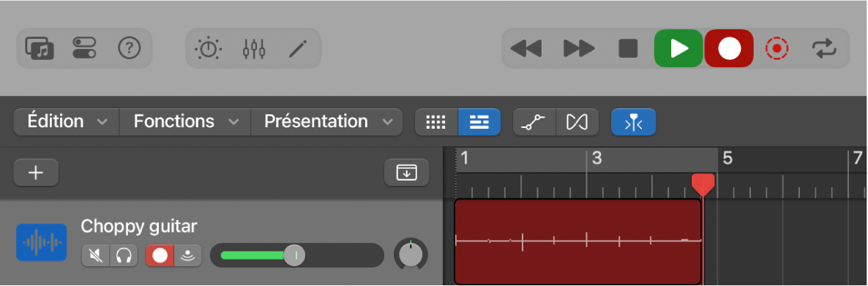Mute the Choppy guitar track
The width and height of the screenshot is (868, 286).
click(95, 255)
